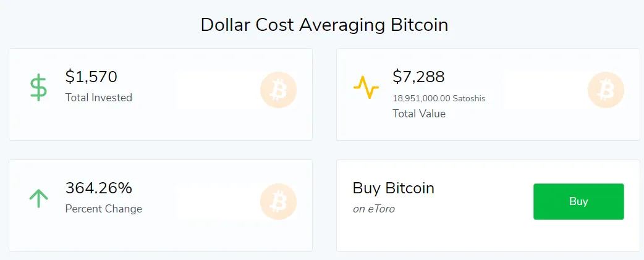Screen dimensions: 644x260
Task: Click the $1,570 invested amount
Action: point(91,77)
